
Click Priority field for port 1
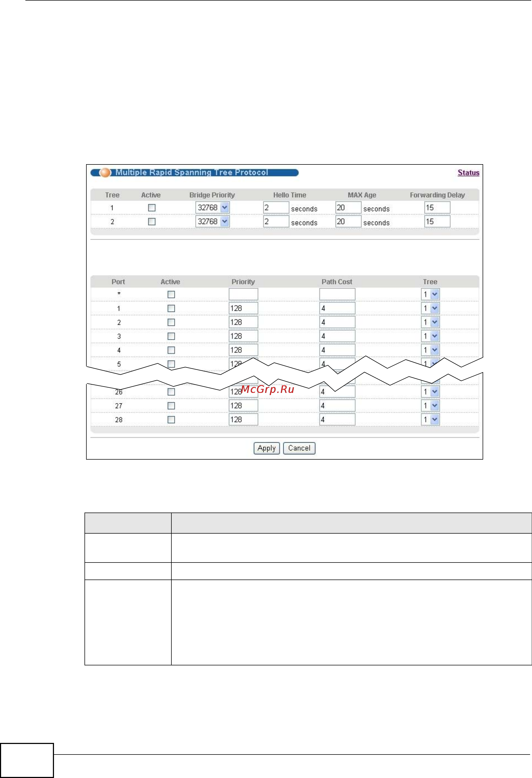pos(243,308)
